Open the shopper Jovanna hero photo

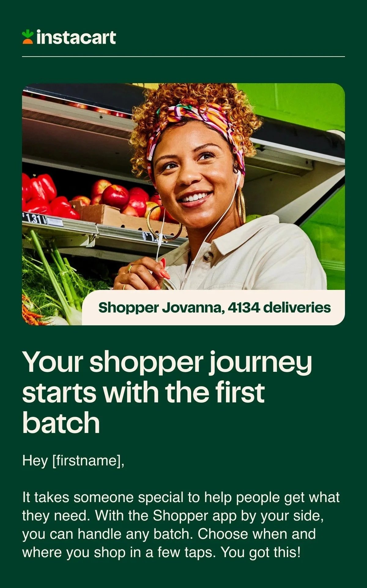click(x=183, y=204)
